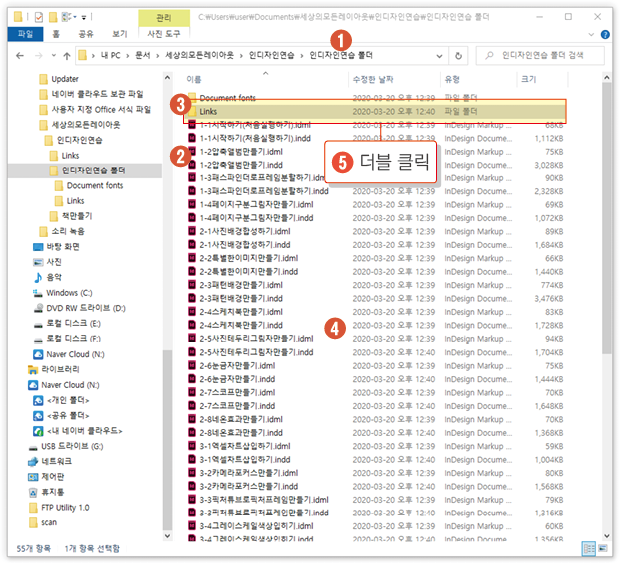Viewport: 620px width, 563px height.
Task: Select the 1-1시작하기(처음실행하기).indd file
Action: point(255,138)
